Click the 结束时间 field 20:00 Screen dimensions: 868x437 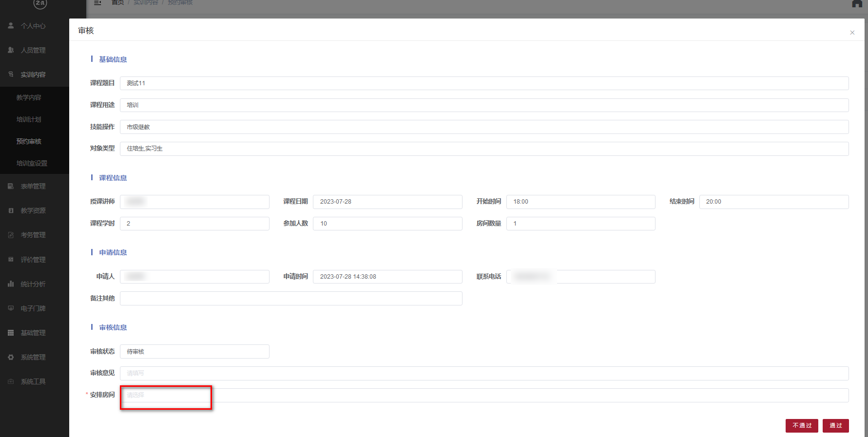coord(774,202)
